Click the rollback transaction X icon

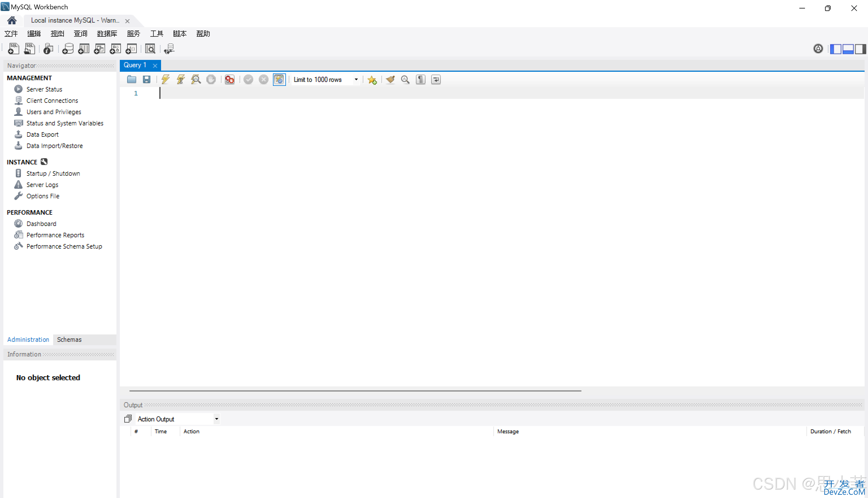click(x=263, y=80)
